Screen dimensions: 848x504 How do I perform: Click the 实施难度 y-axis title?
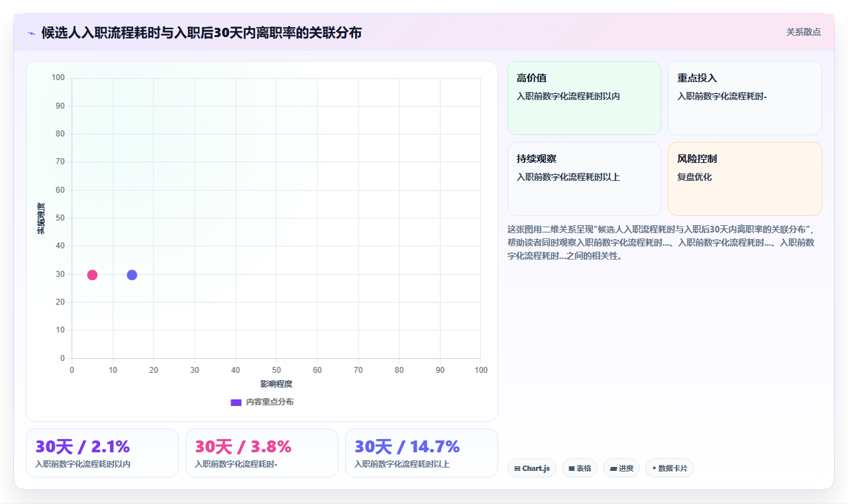pos(41,219)
